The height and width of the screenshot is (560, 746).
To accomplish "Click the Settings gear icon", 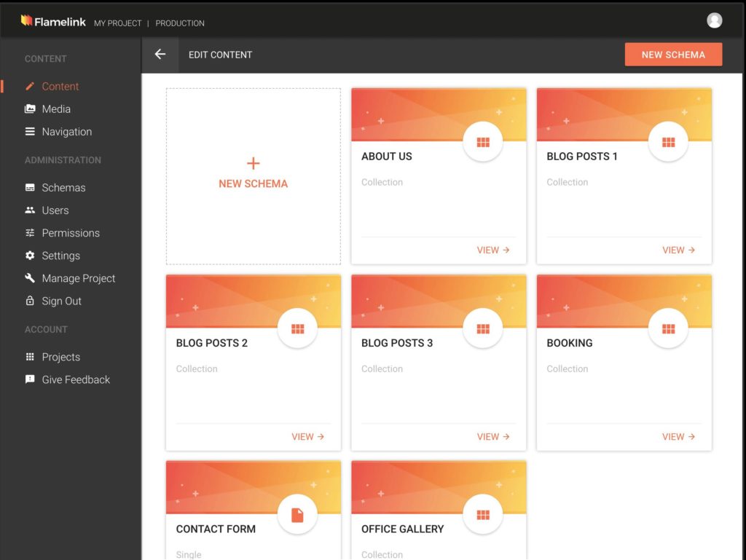I will [30, 256].
